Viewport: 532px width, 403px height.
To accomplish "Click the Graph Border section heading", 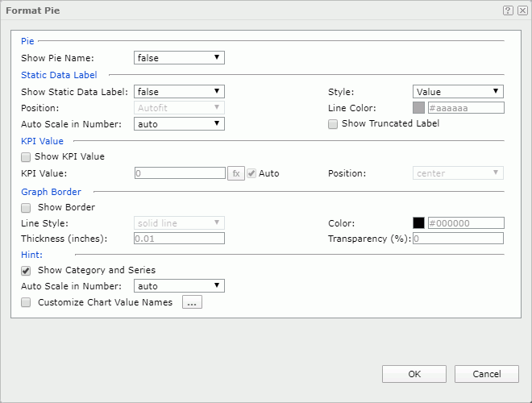I will (52, 192).
